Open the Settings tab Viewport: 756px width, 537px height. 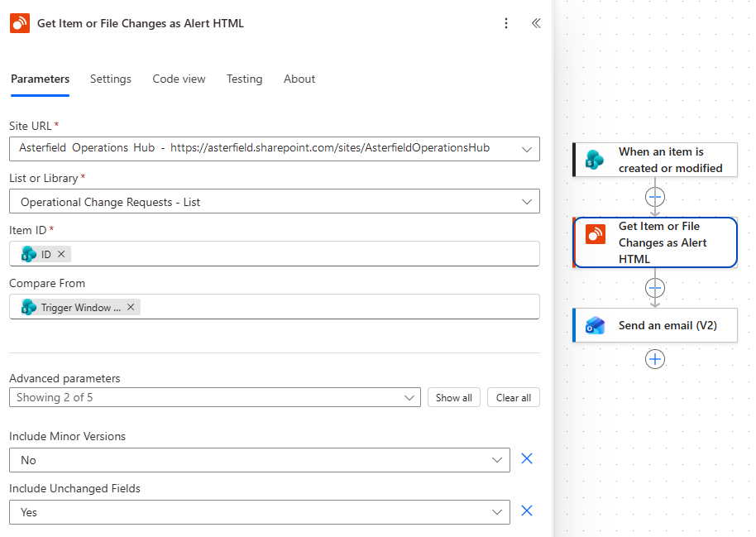[110, 79]
